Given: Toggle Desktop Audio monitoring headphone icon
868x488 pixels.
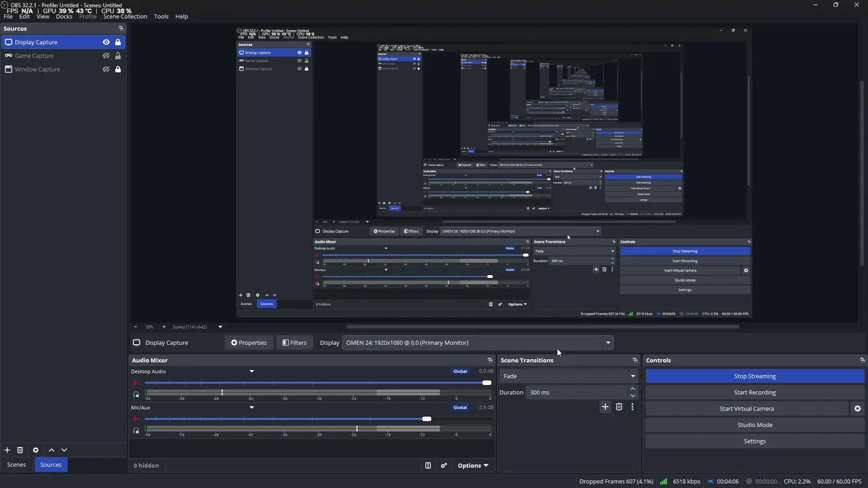Looking at the screenshot, I should (x=136, y=394).
